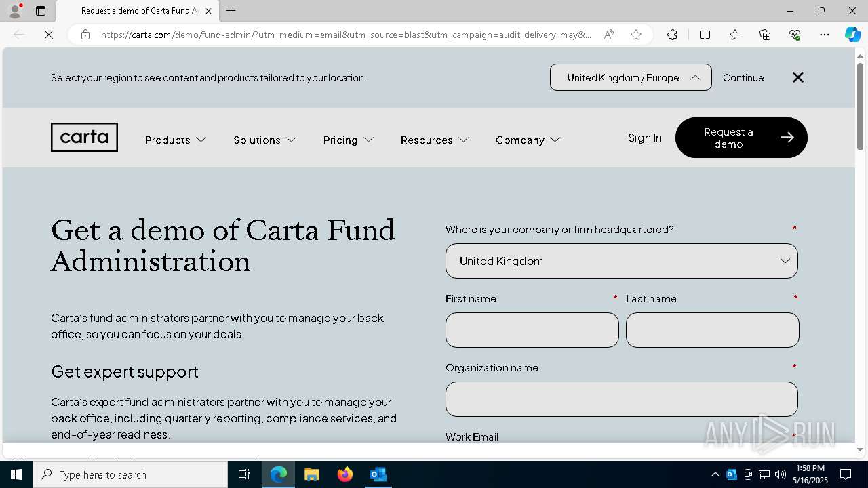Open a new browser tab
The height and width of the screenshot is (488, 868).
pos(231,11)
